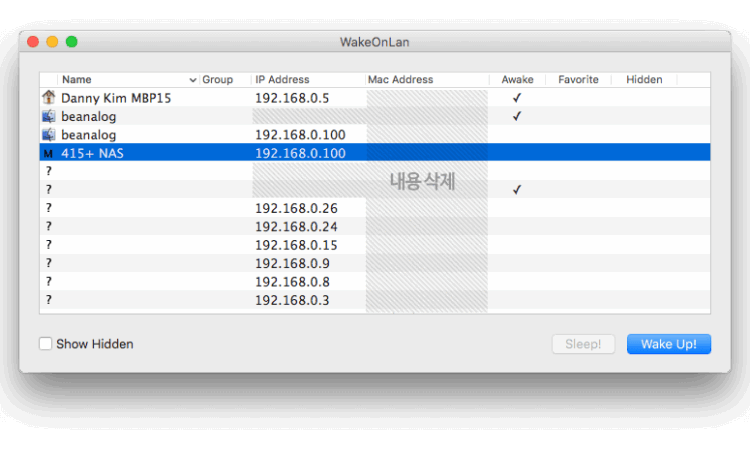Click the question mark icon for 192.168.0.15

48,245
